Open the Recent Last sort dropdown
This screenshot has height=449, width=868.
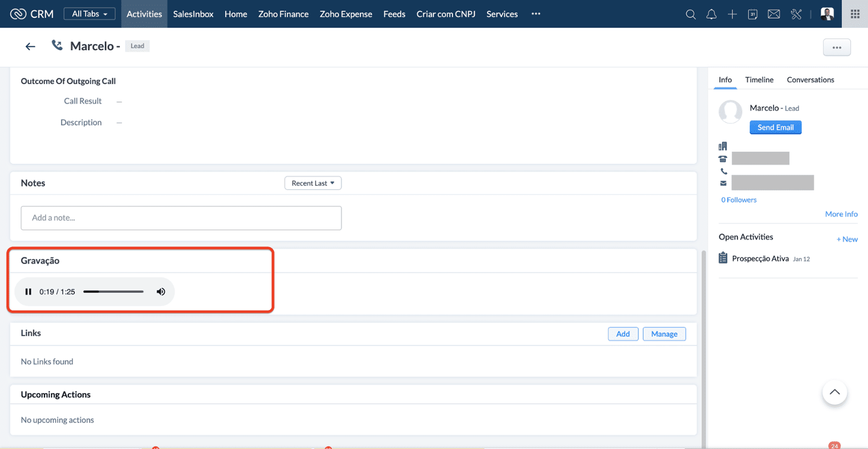[312, 183]
